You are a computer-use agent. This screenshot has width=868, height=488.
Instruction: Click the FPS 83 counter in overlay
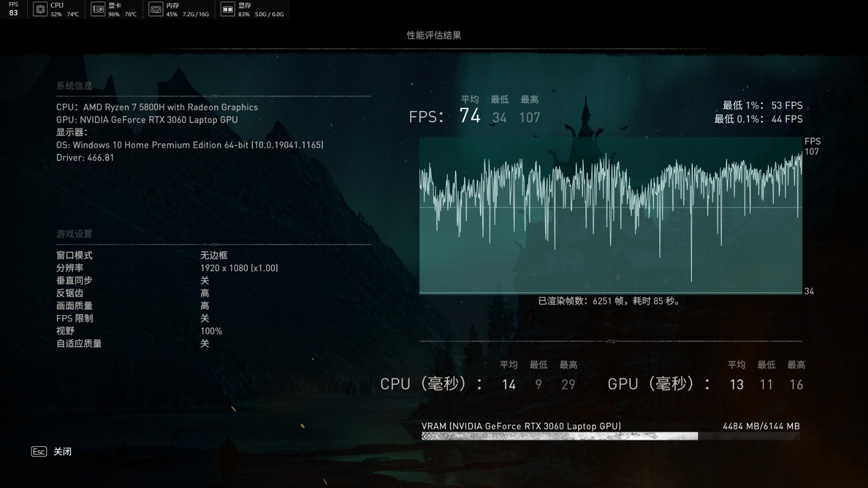(14, 9)
